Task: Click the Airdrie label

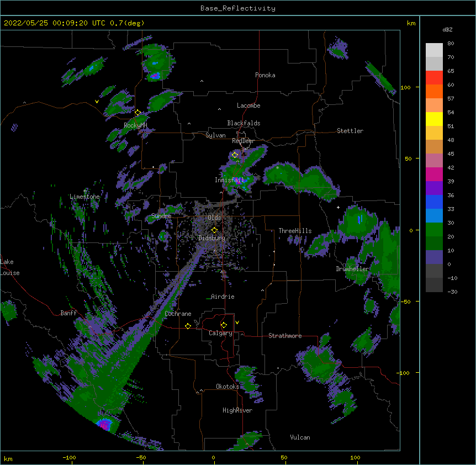Action: point(223,297)
